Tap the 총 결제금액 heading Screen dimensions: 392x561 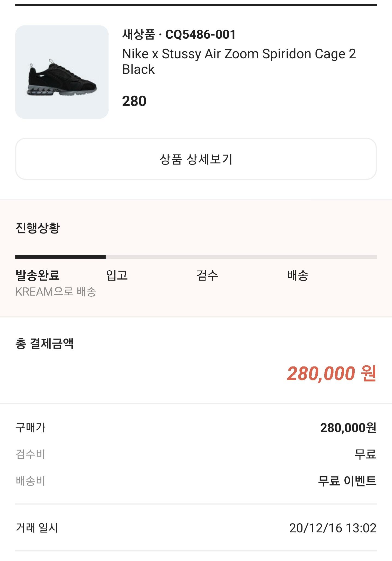click(44, 344)
